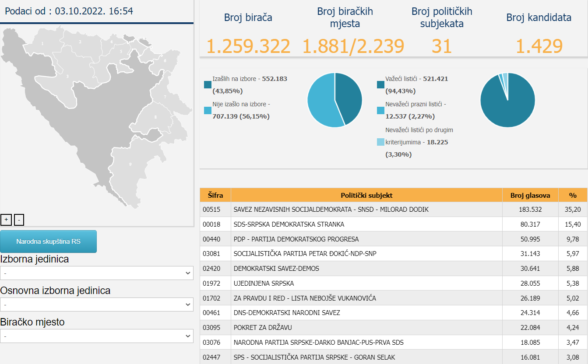Select SPS - Goran Selak row
The width and height of the screenshot is (588, 364).
(394, 357)
